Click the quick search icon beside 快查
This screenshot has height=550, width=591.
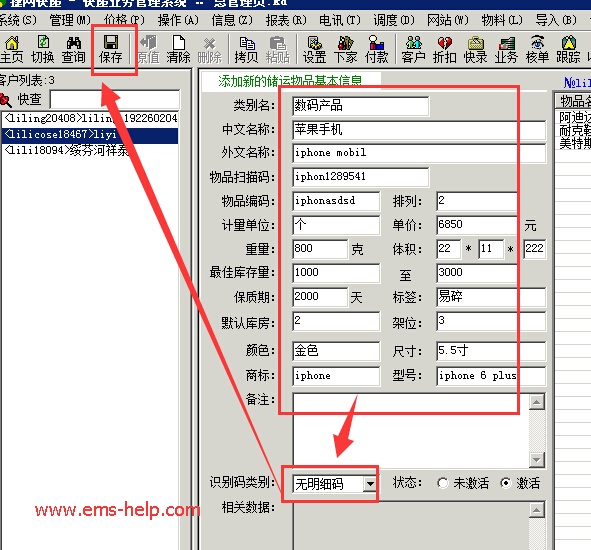pos(5,100)
